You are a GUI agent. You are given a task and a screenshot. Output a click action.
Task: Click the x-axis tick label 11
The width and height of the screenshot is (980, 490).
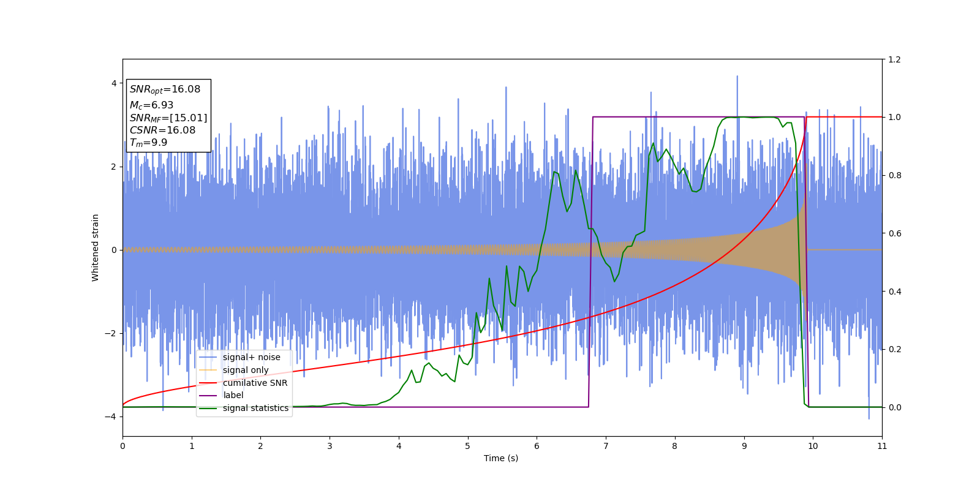(882, 446)
